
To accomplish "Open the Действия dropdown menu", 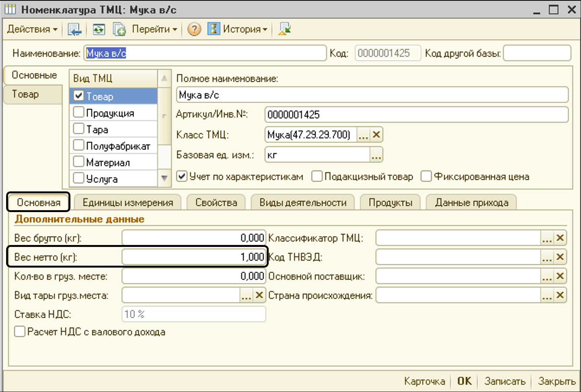I will pos(32,29).
